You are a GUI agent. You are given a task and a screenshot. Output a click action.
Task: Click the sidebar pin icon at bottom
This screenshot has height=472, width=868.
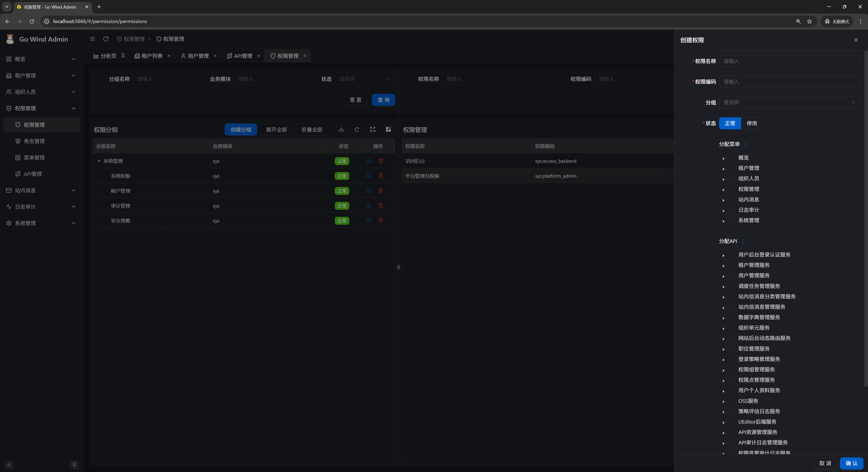(x=74, y=465)
